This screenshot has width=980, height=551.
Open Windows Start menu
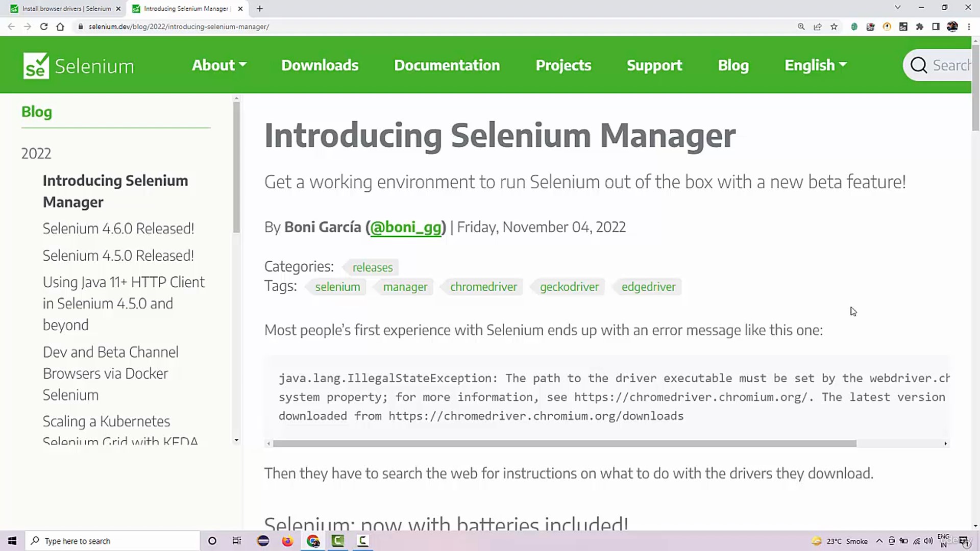pos(12,541)
